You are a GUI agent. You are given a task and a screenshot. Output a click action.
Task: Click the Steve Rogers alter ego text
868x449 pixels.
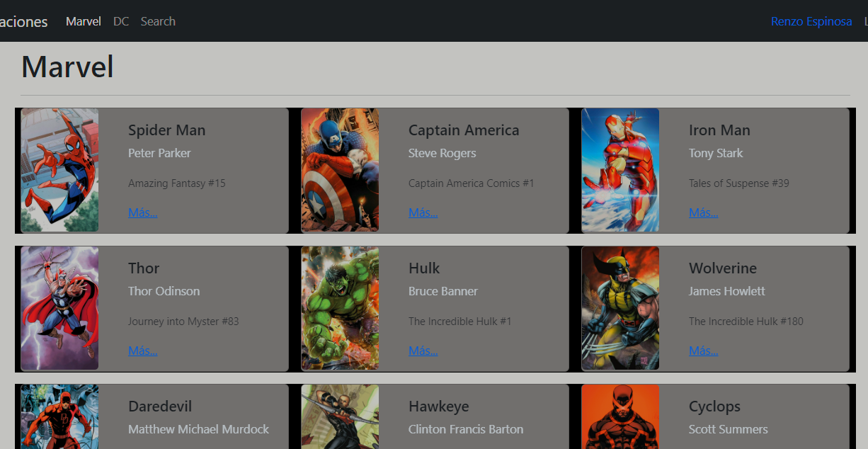(442, 153)
